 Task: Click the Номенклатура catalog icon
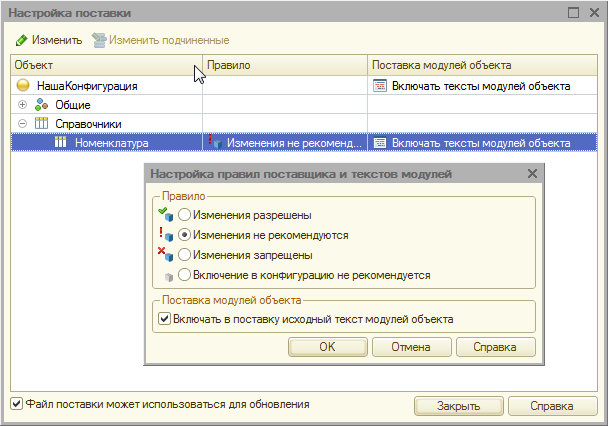tap(60, 142)
